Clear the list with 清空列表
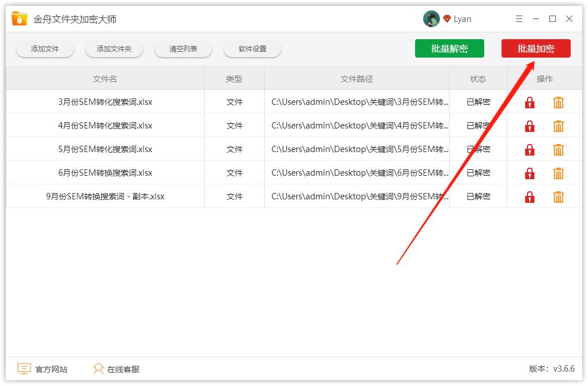588x386 pixels. tap(183, 48)
